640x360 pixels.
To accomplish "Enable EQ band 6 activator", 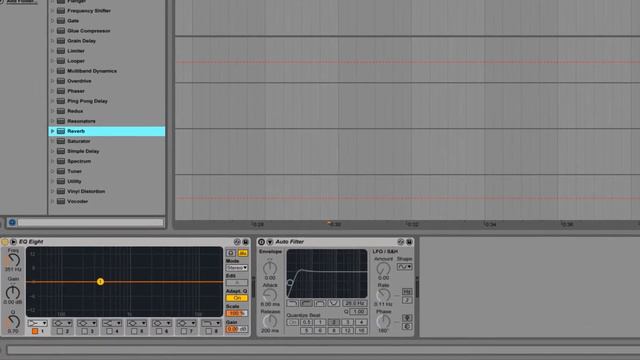I will pyautogui.click(x=159, y=331).
